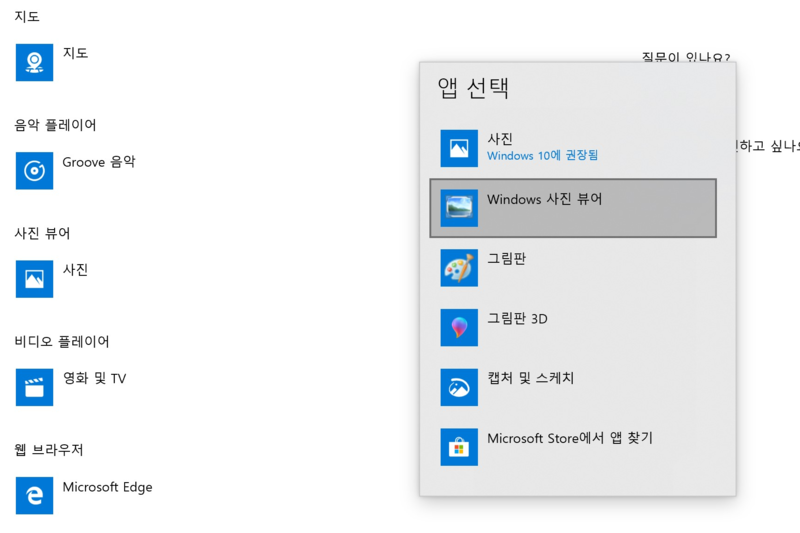The height and width of the screenshot is (533, 800).
Task: Click the Movies & TV clapperboard icon
Action: point(34,387)
